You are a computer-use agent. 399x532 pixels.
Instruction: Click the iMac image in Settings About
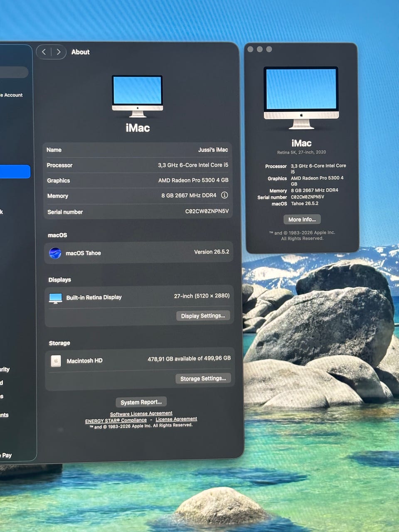click(x=138, y=96)
